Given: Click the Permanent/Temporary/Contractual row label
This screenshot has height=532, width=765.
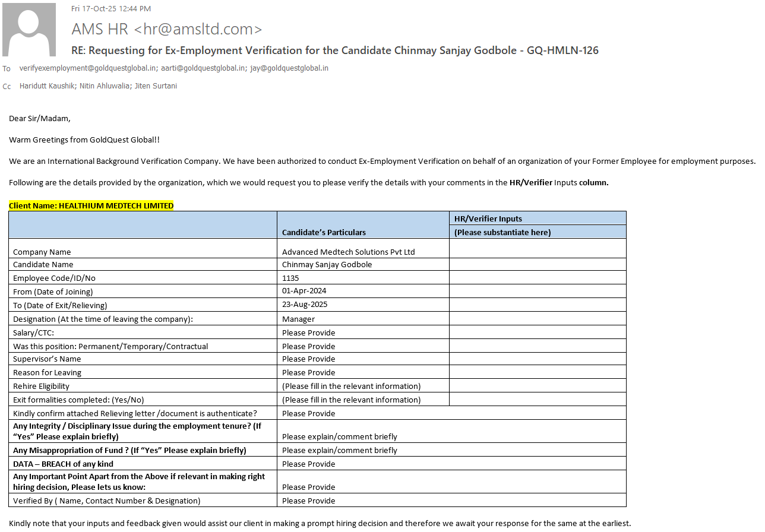Looking at the screenshot, I should point(110,346).
